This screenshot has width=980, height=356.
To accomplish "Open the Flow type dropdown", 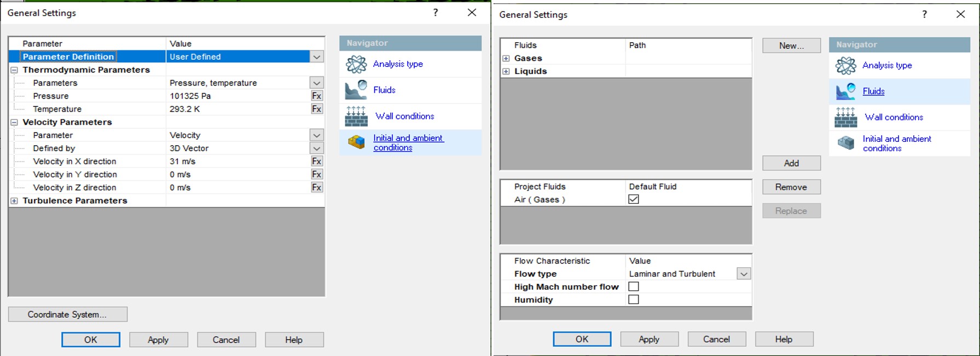I will coord(743,274).
